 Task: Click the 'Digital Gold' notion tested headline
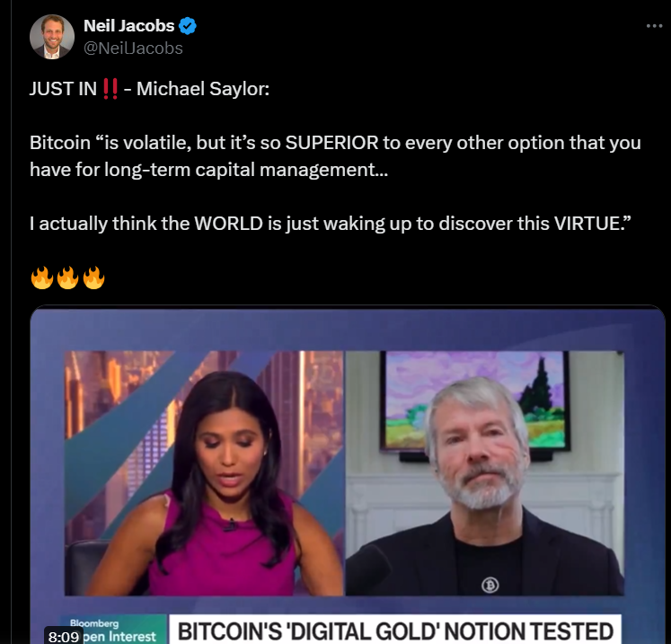coord(395,631)
